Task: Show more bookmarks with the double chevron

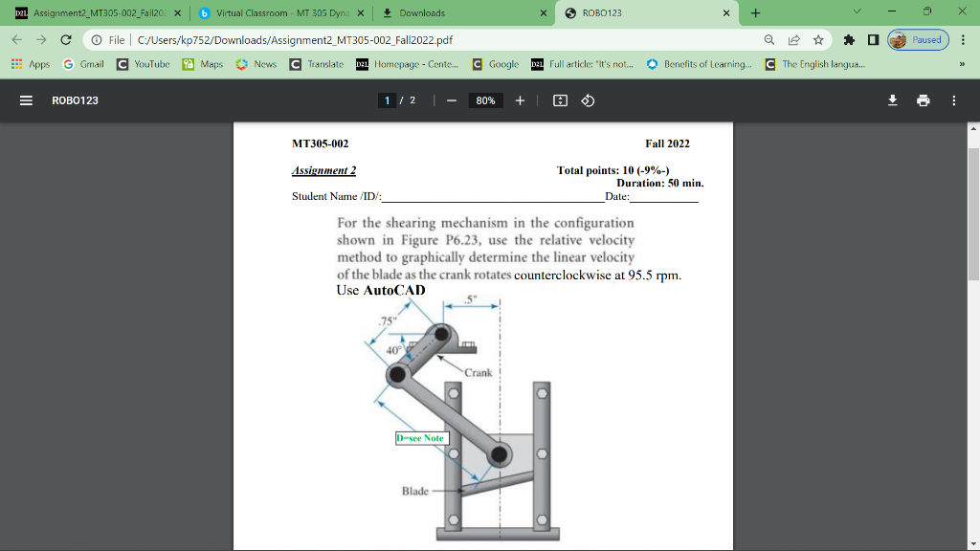Action: [x=962, y=64]
